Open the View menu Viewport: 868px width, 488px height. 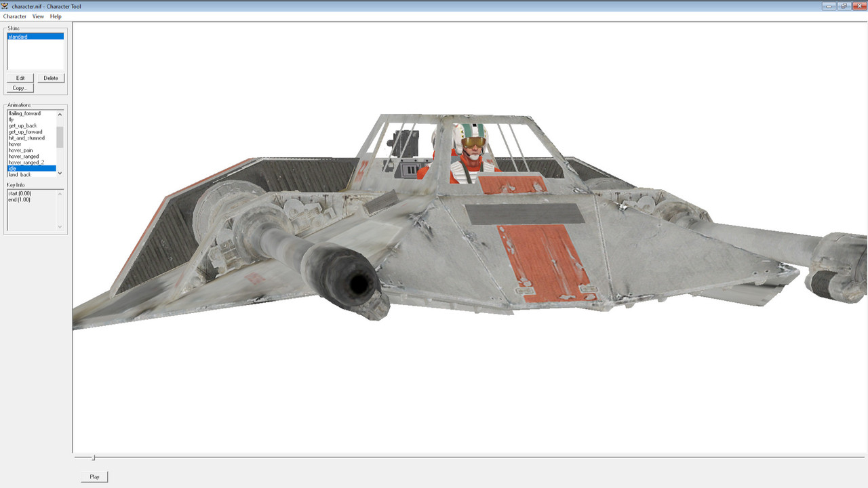(x=38, y=16)
